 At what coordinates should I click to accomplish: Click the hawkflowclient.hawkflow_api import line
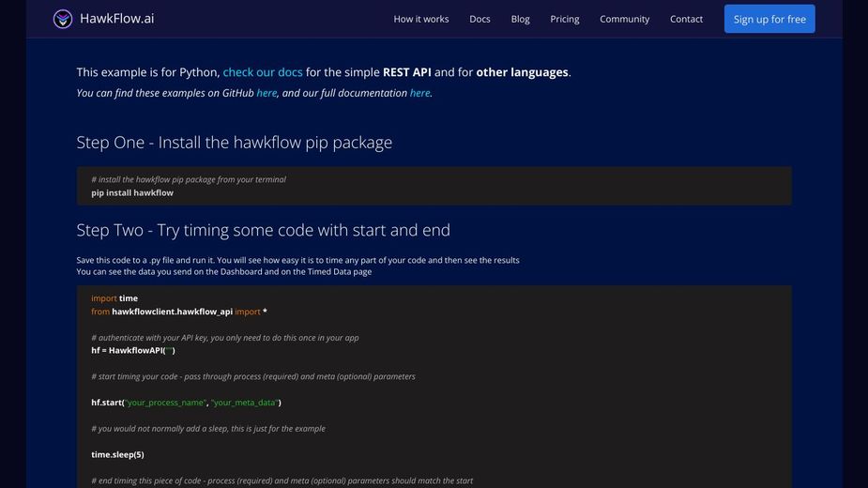pyautogui.click(x=179, y=312)
